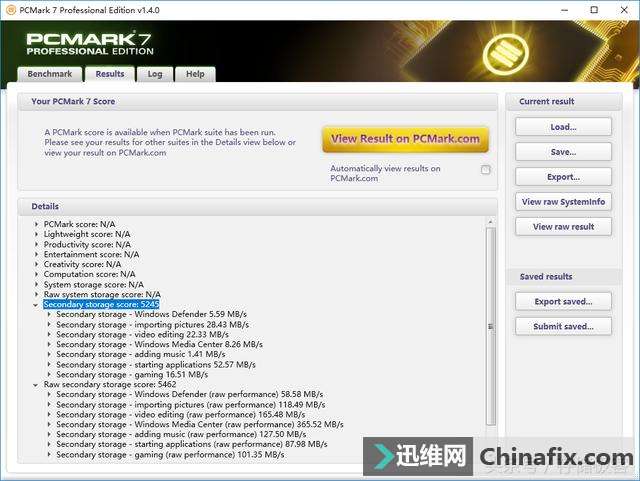Select starting applications (raw performance) 87.98 MB/s
The image size is (640, 481).
tap(192, 444)
